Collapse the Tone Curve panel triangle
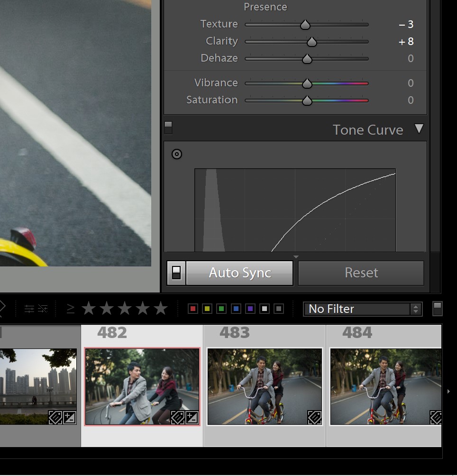The image size is (457, 476). [x=419, y=128]
